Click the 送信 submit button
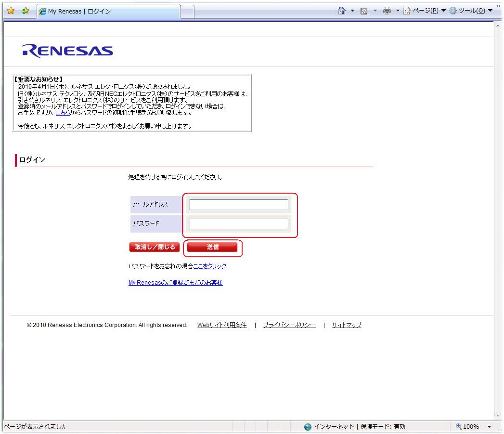Viewport: 504px width, 434px height. click(x=212, y=247)
